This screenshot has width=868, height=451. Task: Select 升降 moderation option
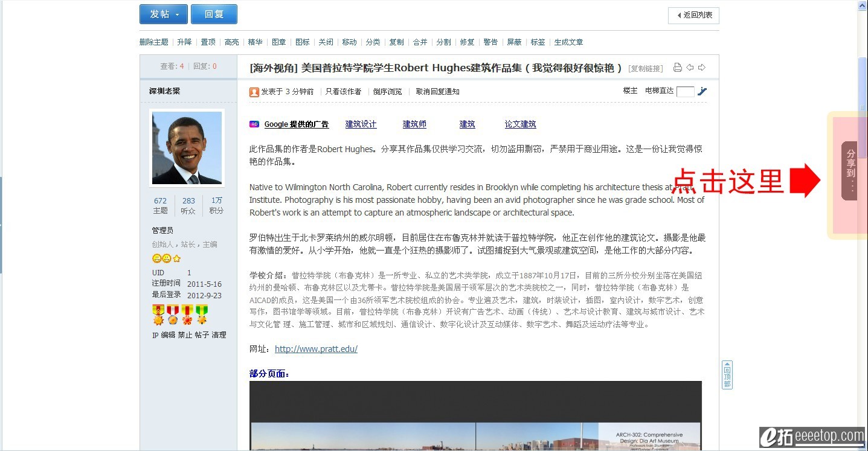[185, 42]
